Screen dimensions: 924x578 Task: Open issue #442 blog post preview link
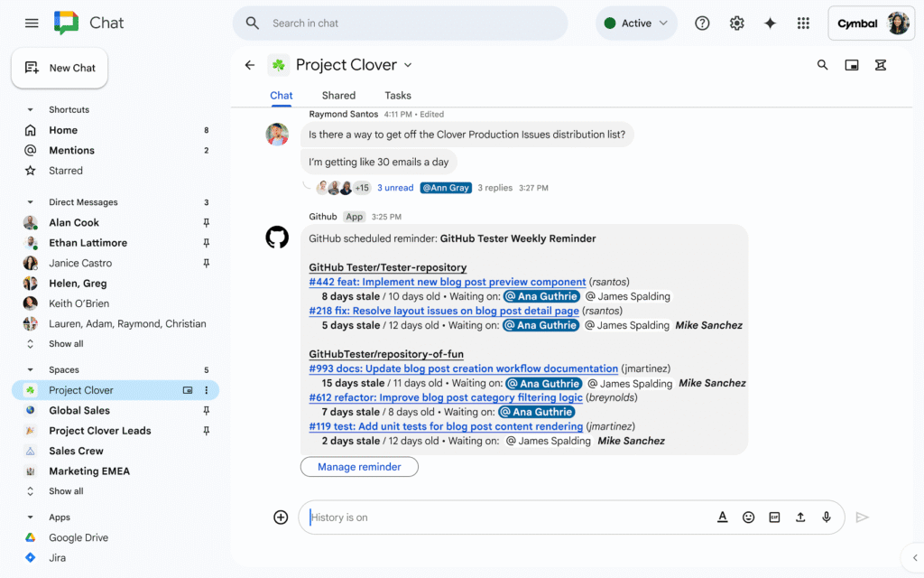tap(448, 282)
